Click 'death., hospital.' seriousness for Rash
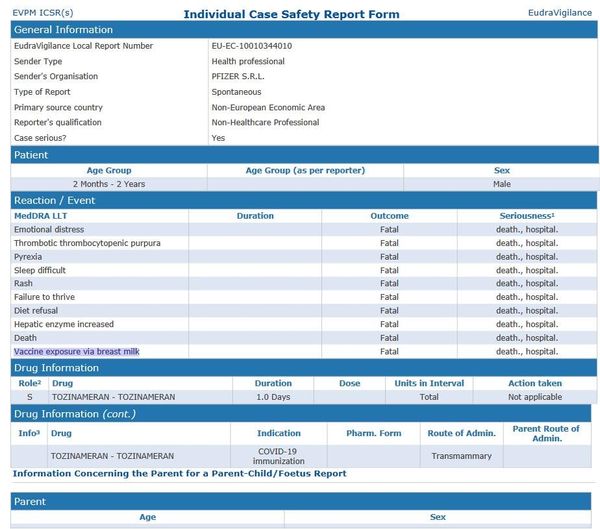 (527, 284)
